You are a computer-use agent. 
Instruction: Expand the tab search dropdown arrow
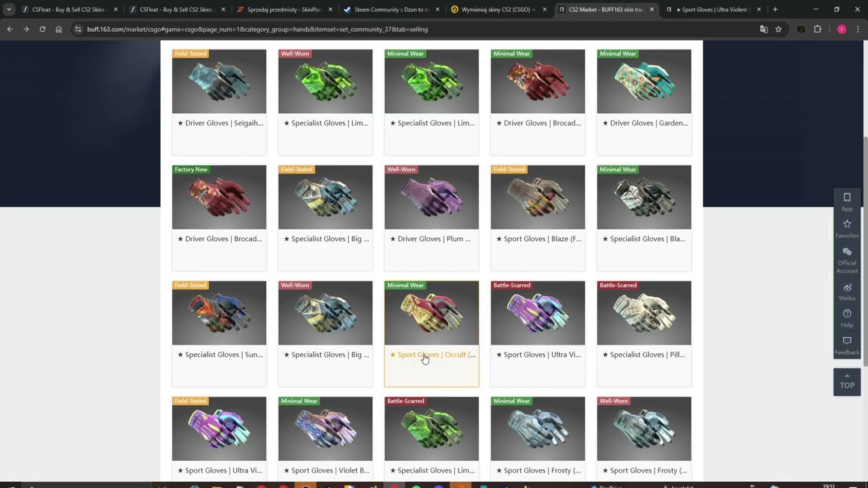[9, 9]
